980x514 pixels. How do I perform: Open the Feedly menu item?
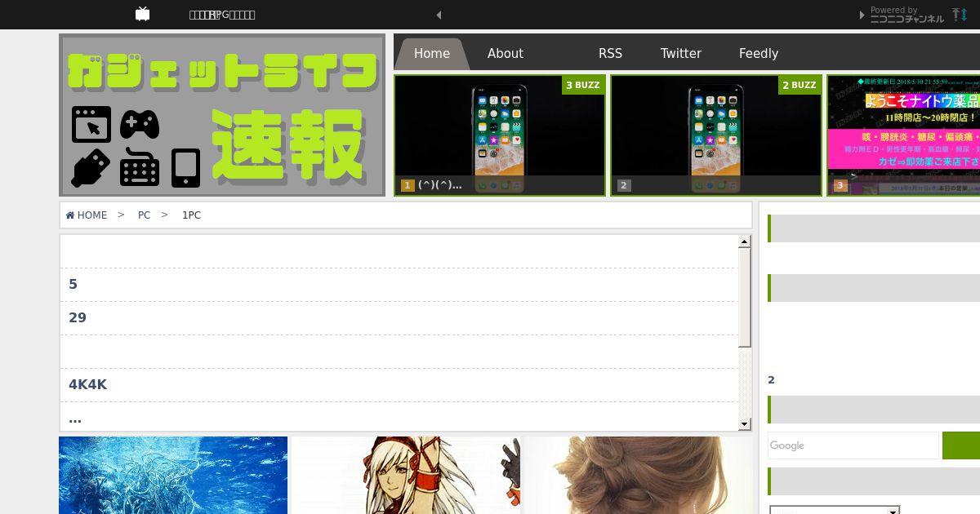point(759,54)
